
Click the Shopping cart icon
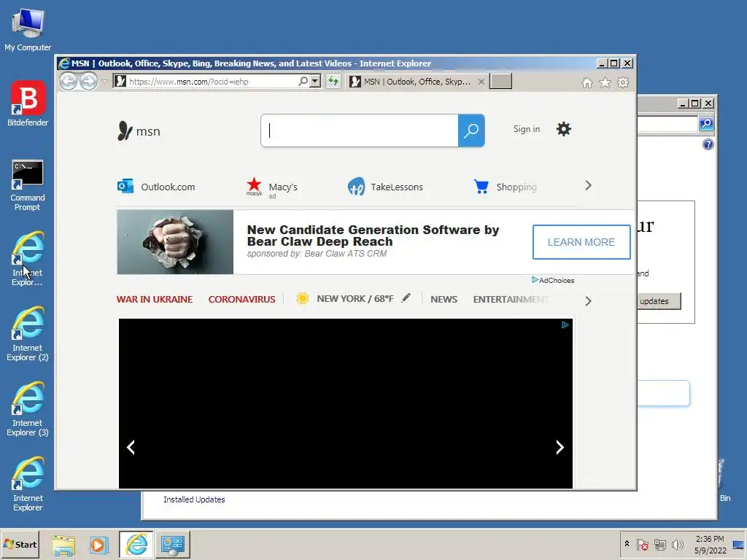[481, 186]
